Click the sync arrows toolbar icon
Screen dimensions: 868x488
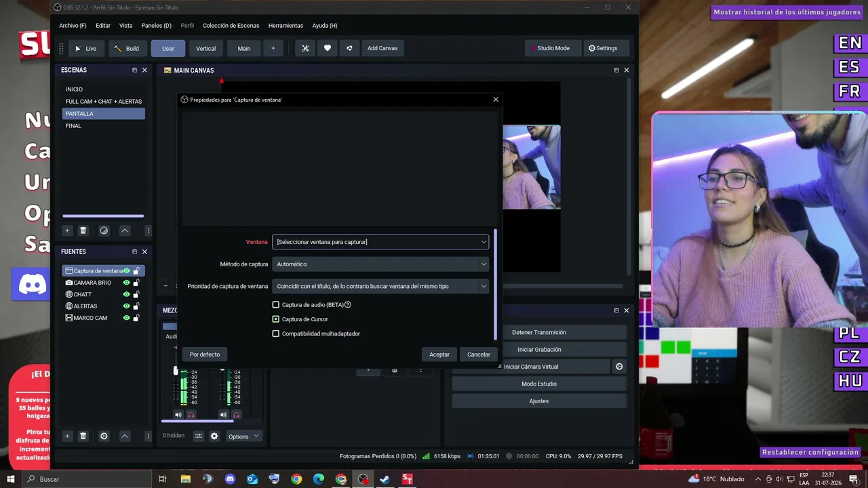(349, 48)
